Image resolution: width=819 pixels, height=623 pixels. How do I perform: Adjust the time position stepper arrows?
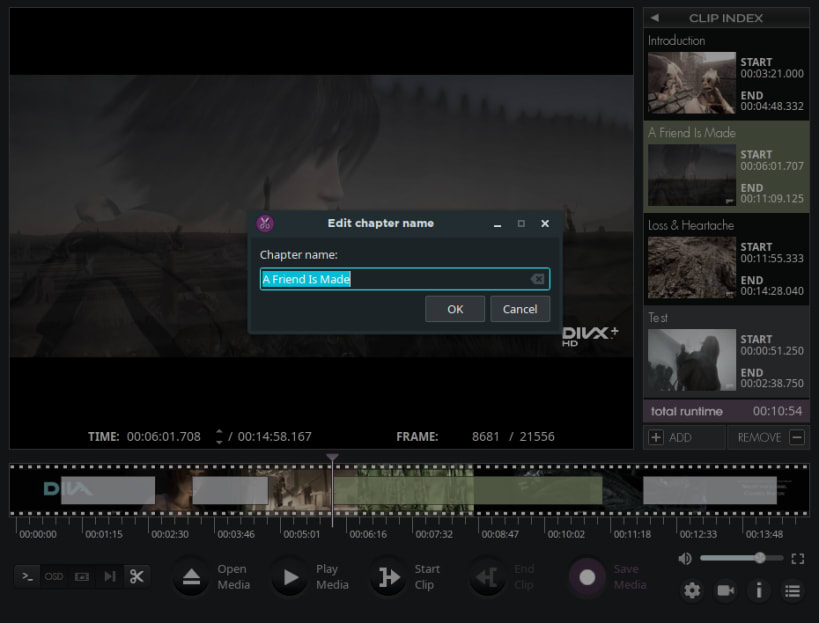219,437
